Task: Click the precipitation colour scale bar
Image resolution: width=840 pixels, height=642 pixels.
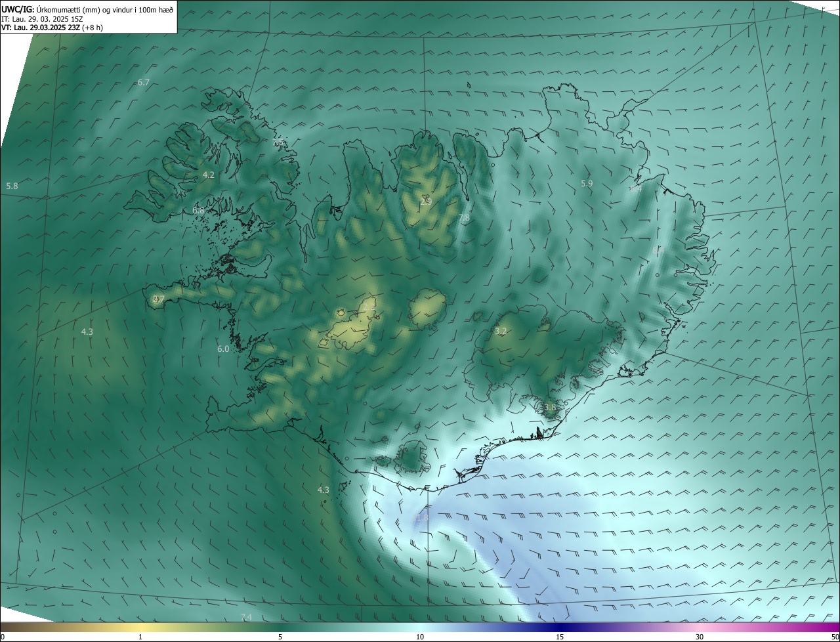Action: pos(420,627)
